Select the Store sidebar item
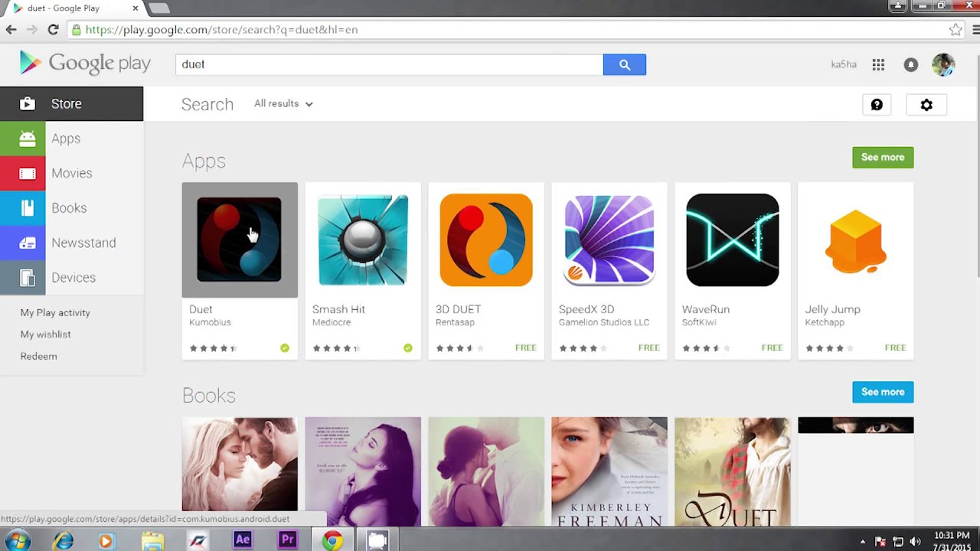Viewport: 980px width, 551px height. [x=71, y=103]
